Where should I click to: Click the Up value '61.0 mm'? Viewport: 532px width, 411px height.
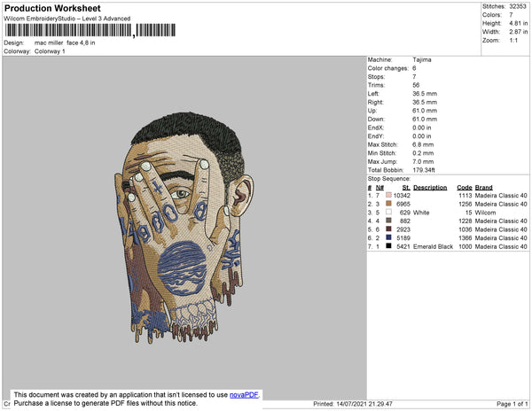pos(425,111)
